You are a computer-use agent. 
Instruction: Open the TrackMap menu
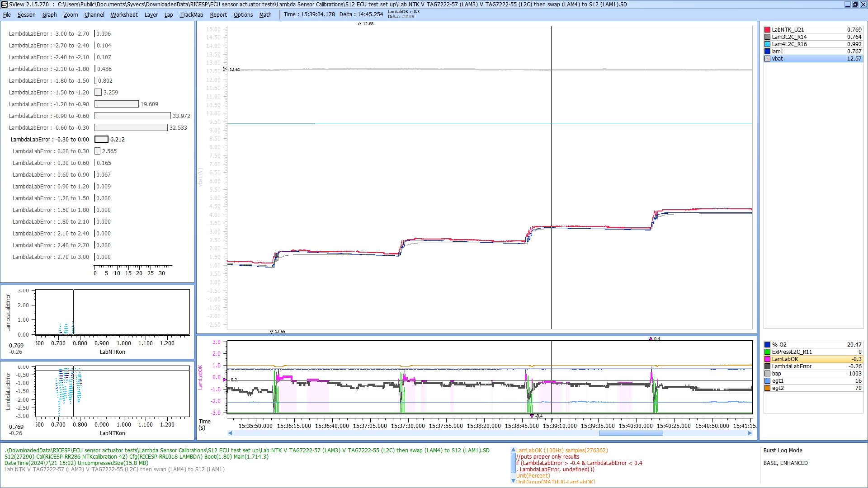(191, 14)
